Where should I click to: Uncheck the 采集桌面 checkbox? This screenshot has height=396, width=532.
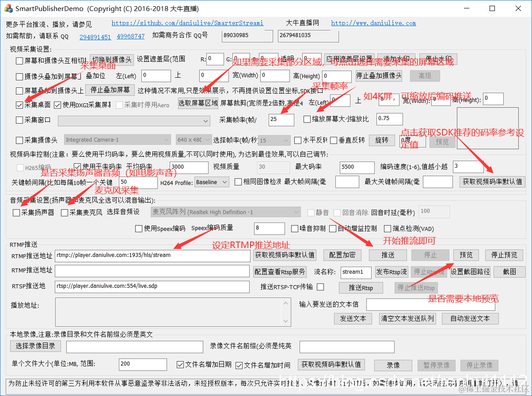click(x=19, y=105)
